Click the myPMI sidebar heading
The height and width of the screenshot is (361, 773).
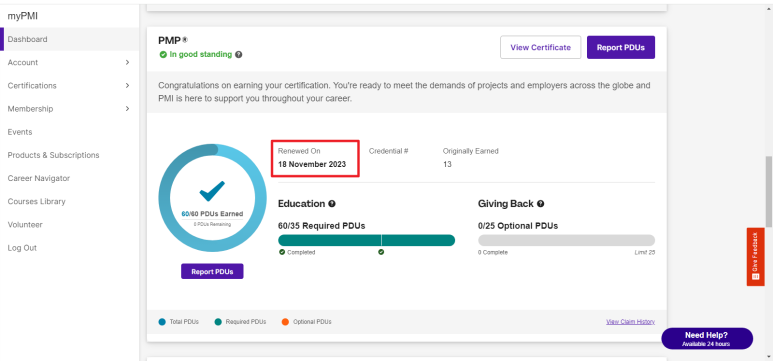[x=23, y=16]
